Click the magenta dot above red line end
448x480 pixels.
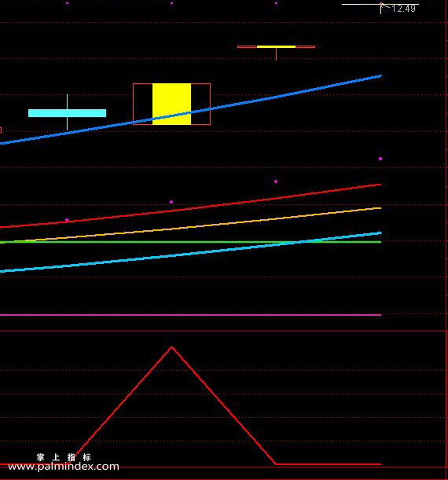click(380, 159)
